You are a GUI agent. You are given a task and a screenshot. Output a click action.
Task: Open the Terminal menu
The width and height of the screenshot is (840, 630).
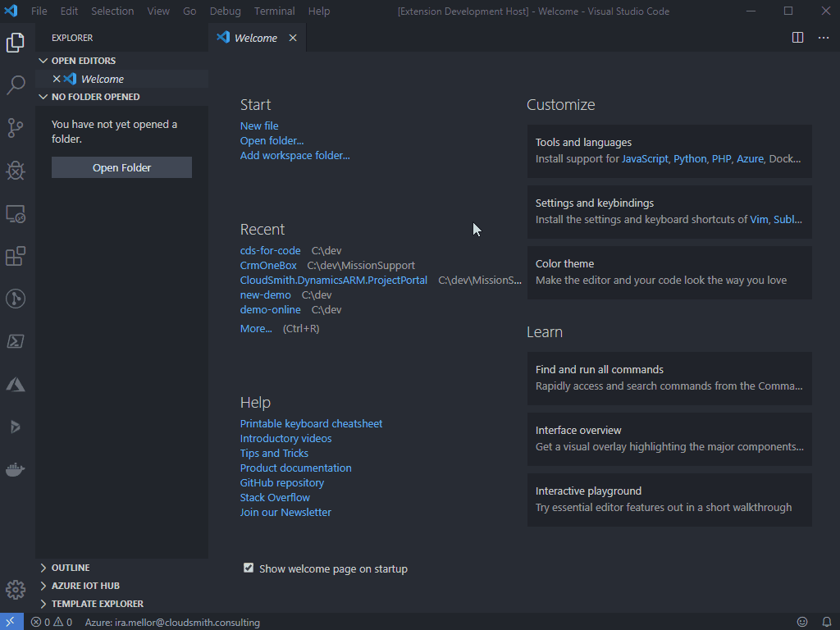[x=274, y=11]
